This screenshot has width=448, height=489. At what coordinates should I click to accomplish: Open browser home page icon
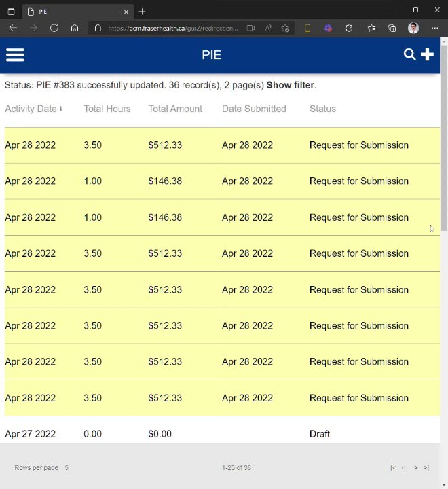tap(75, 28)
